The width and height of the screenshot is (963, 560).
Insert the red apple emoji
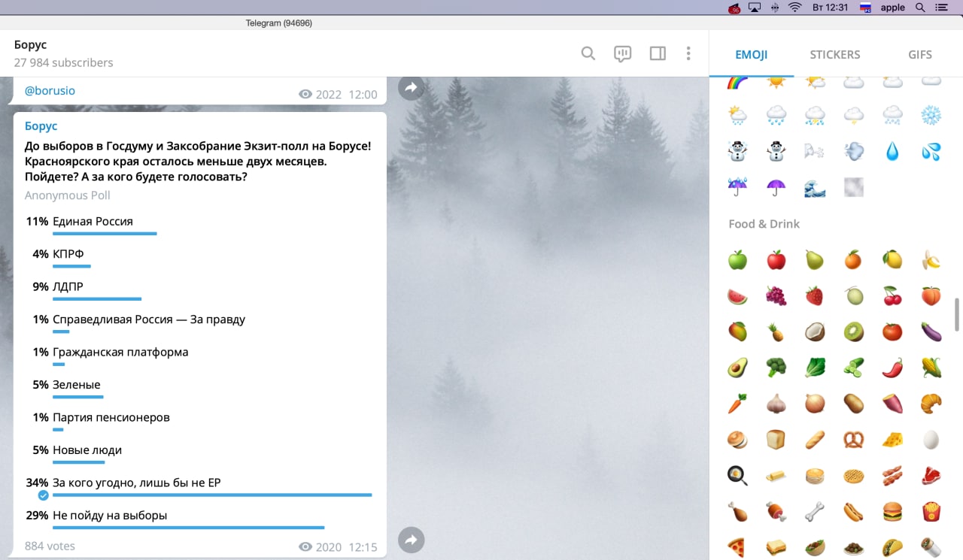point(776,260)
